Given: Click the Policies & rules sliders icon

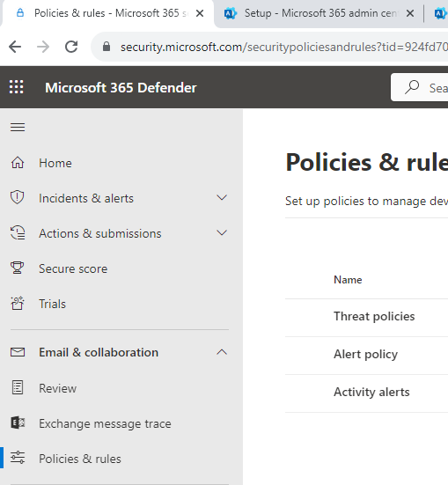Looking at the screenshot, I should pos(18,458).
